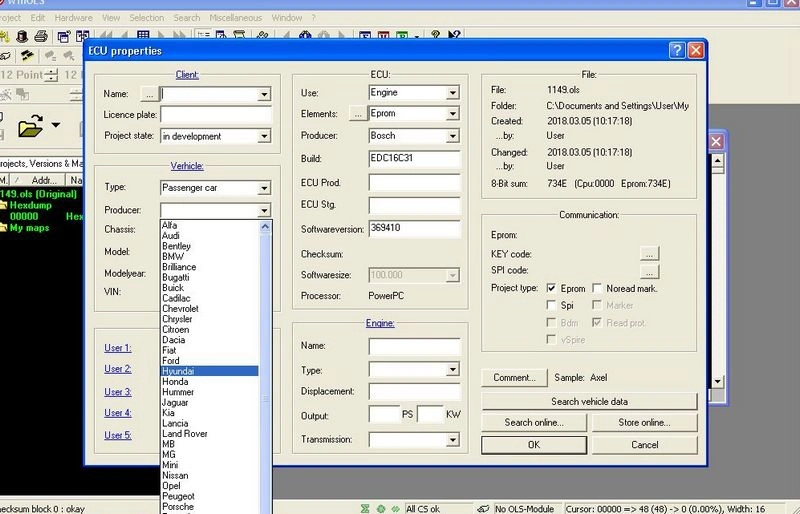This screenshot has height=514, width=800.
Task: Click the SPI code ... button
Action: (649, 272)
